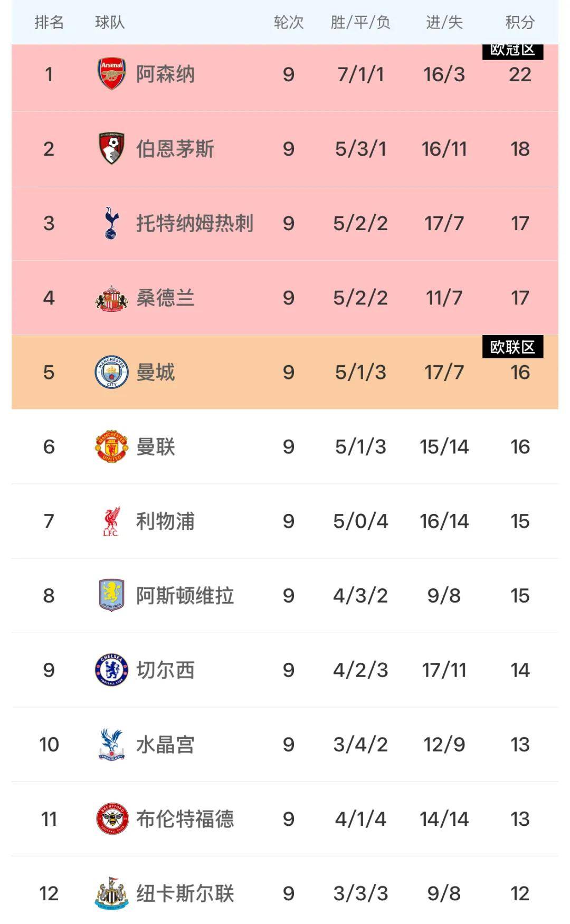The width and height of the screenshot is (570, 924).
Task: Tap the Liverpool LFC liver bird logo
Action: [111, 521]
